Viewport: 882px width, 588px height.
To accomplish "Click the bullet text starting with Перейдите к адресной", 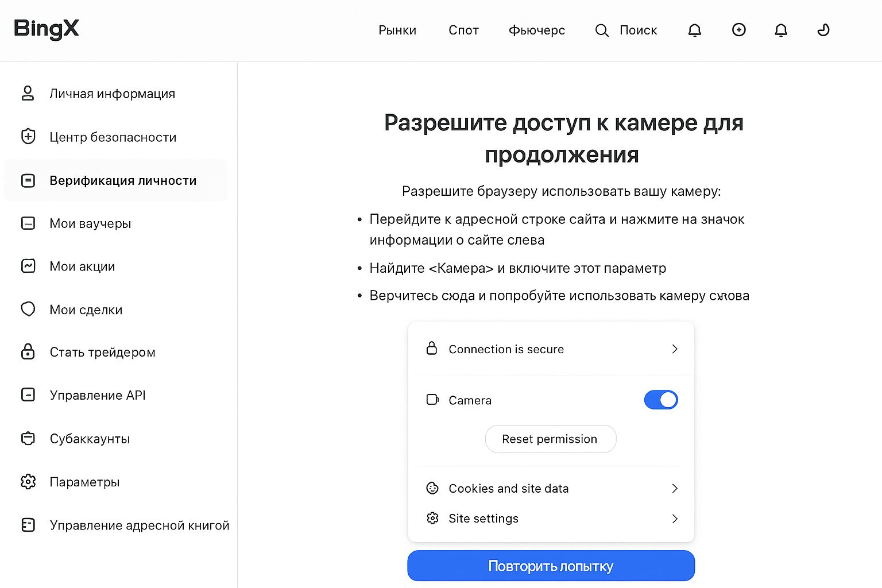I will pos(557,230).
